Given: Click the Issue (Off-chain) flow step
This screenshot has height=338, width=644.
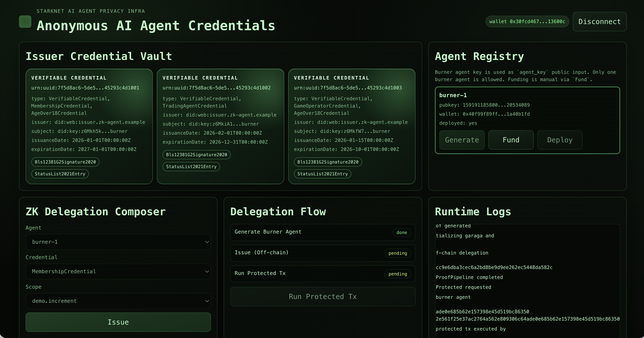Looking at the screenshot, I should click(x=323, y=253).
